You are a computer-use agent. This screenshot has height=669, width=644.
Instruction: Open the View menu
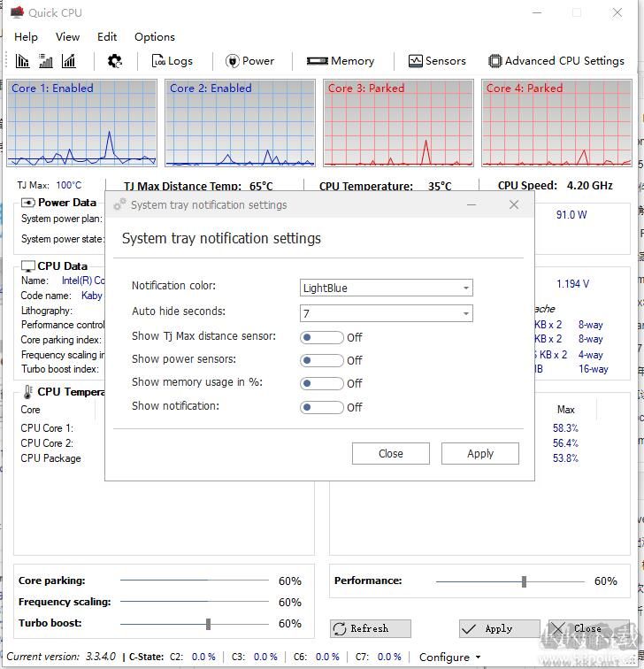pyautogui.click(x=67, y=37)
